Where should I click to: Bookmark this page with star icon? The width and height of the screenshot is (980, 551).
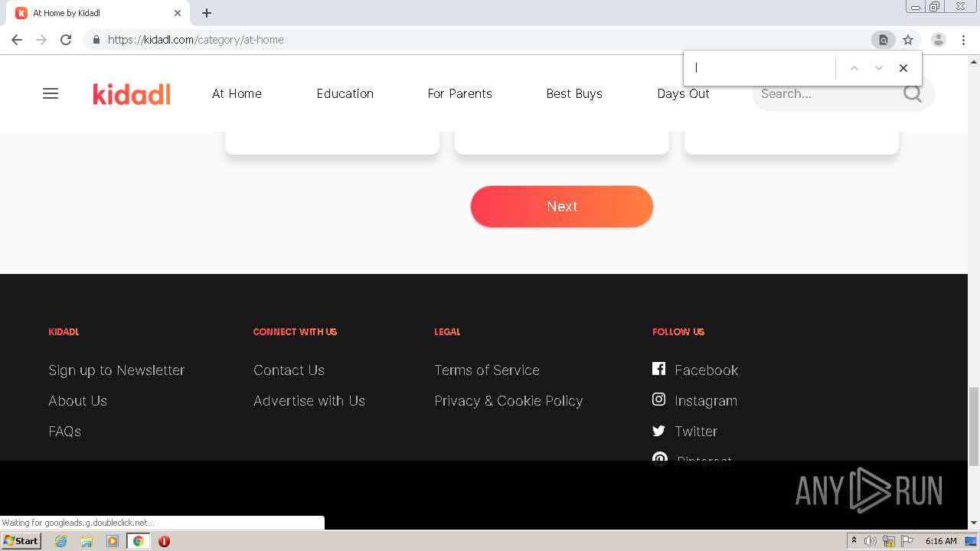908,40
